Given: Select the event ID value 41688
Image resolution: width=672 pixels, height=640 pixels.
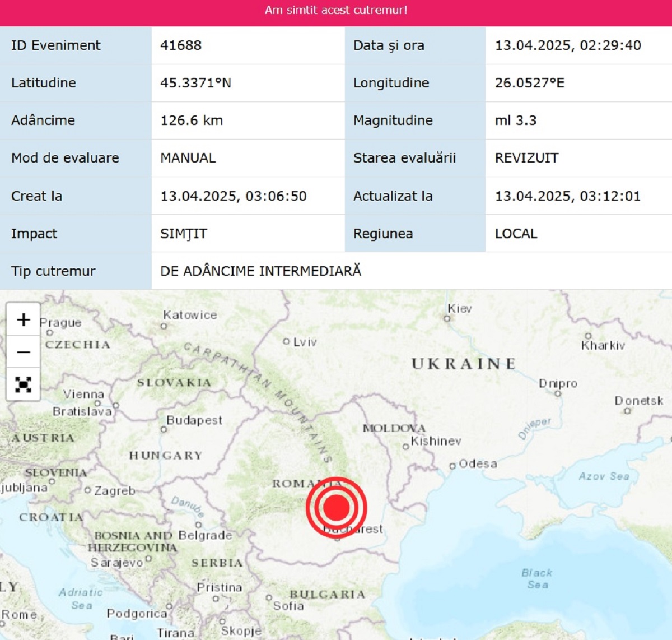Looking at the screenshot, I should [x=181, y=45].
